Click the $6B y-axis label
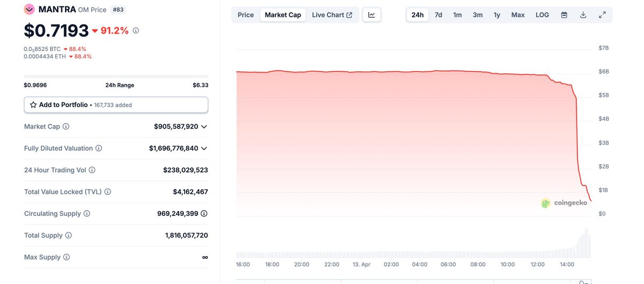 coord(604,72)
